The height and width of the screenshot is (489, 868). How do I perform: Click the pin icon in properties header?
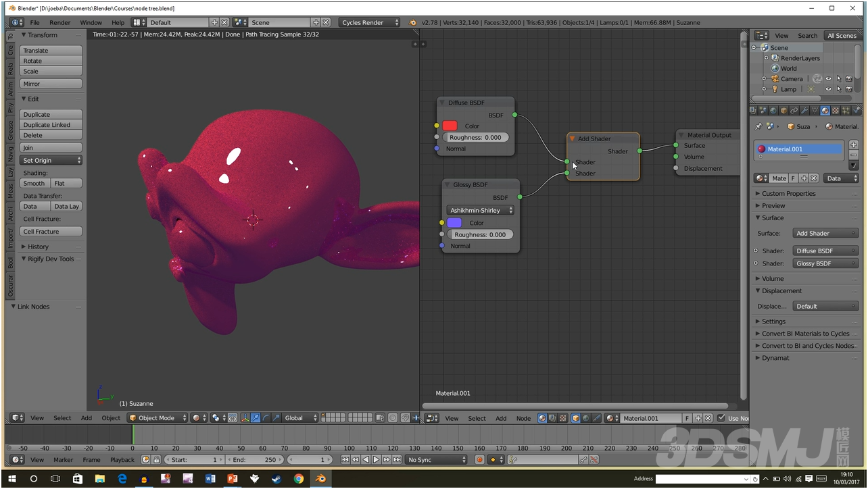(758, 126)
